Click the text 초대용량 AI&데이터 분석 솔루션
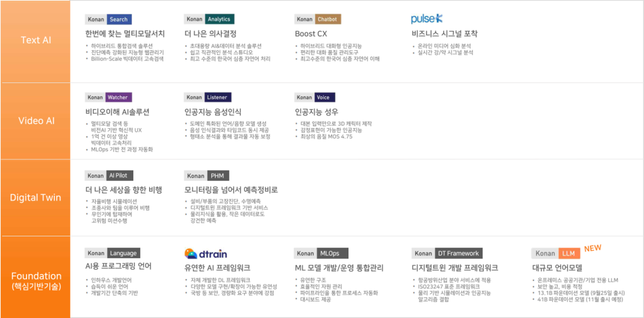The height and width of the screenshot is (318, 644). (226, 46)
